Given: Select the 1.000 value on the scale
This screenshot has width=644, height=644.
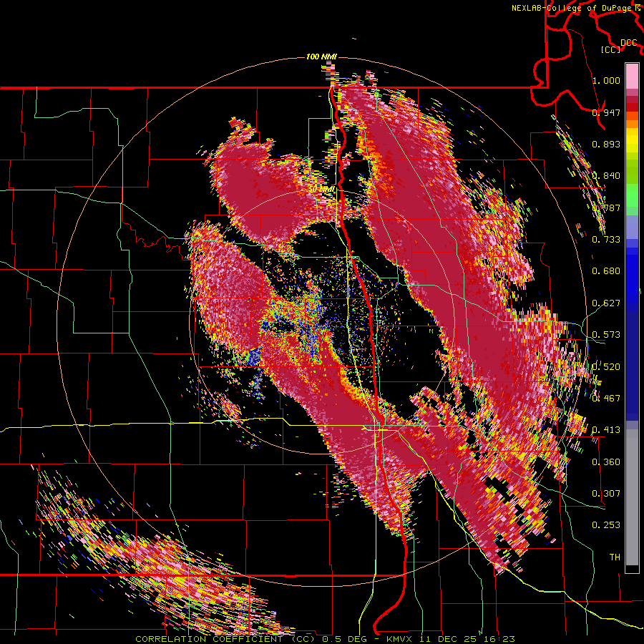Looking at the screenshot, I should point(606,80).
